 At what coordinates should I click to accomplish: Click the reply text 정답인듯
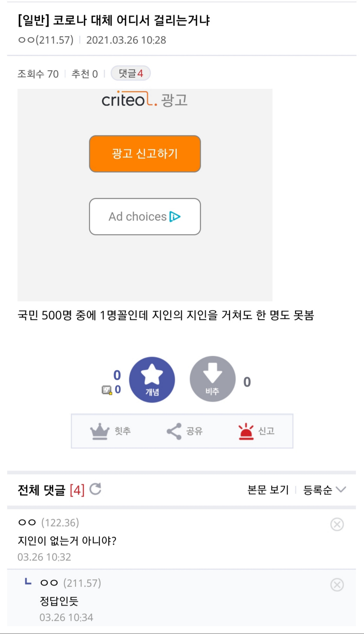click(59, 601)
